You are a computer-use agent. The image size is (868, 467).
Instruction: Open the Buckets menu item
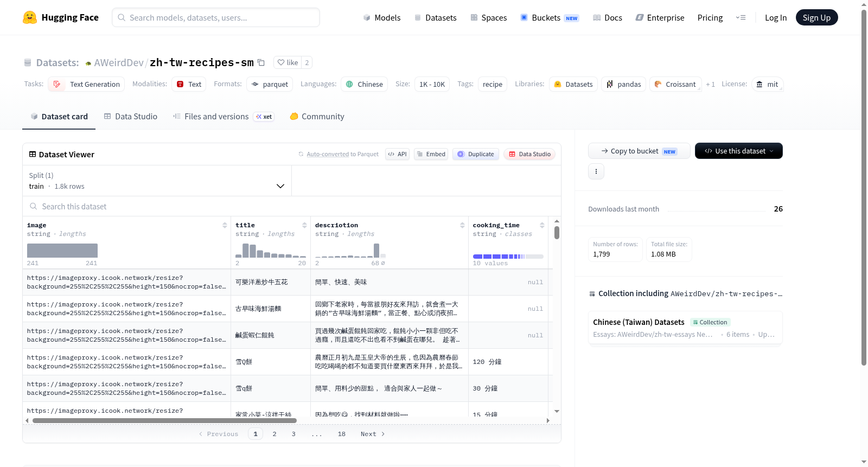[x=550, y=17]
